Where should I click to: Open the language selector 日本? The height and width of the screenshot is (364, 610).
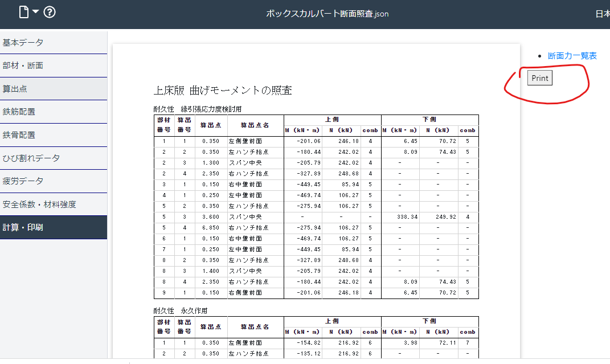coord(603,14)
